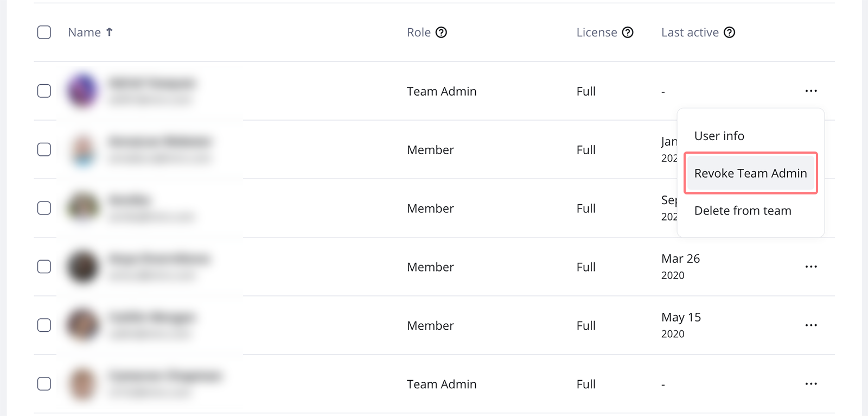The height and width of the screenshot is (416, 868).
Task: Tick the checkbox for Mar 26 member
Action: point(44,267)
